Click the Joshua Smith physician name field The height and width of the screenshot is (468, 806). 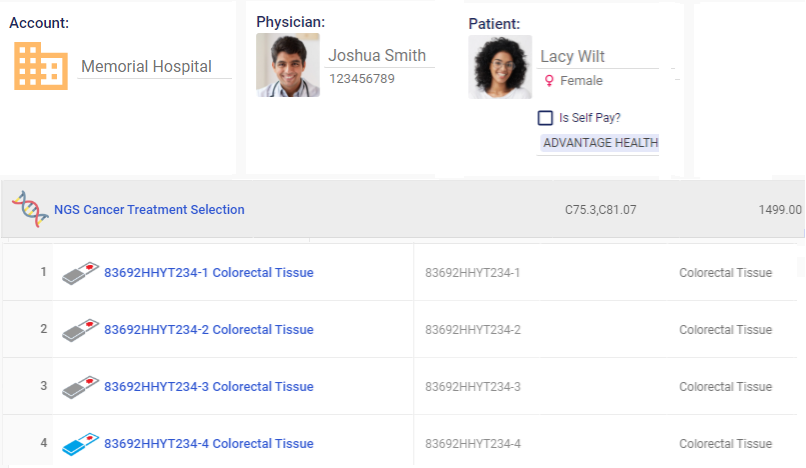coord(379,56)
